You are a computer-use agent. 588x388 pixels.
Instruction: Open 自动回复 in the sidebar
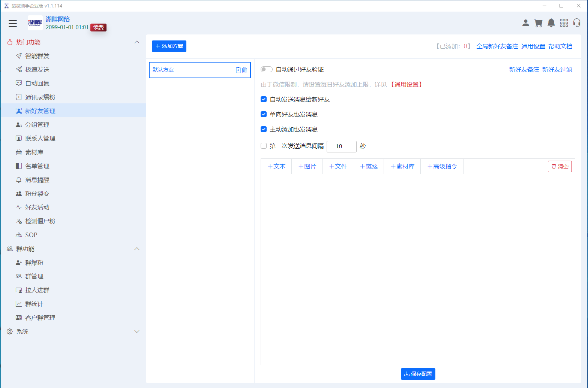[x=37, y=84]
